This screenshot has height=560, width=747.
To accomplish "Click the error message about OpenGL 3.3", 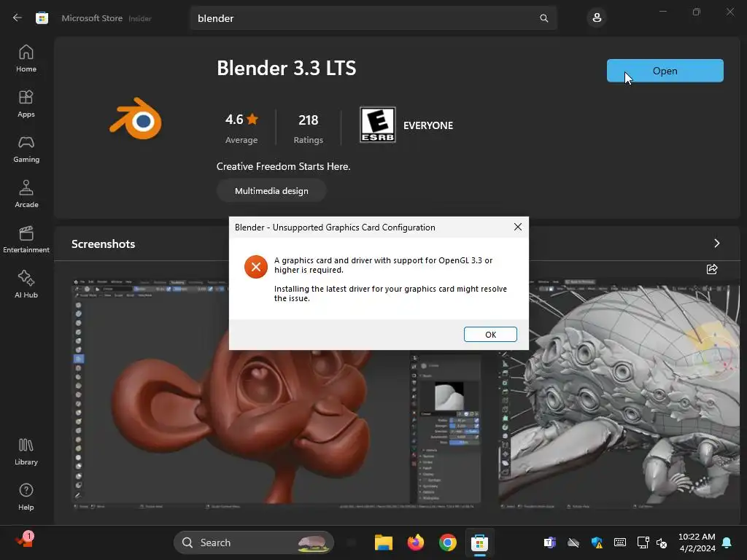I will (x=384, y=265).
